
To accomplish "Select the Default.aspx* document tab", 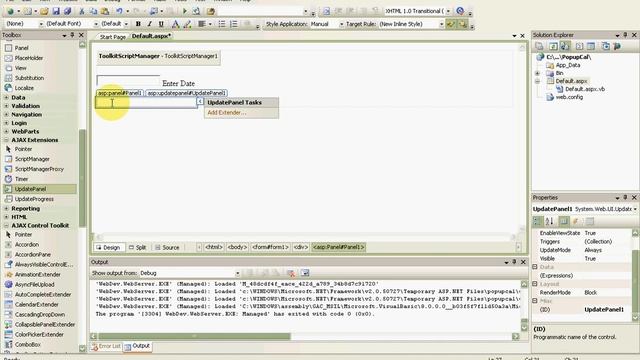I will 151,36.
